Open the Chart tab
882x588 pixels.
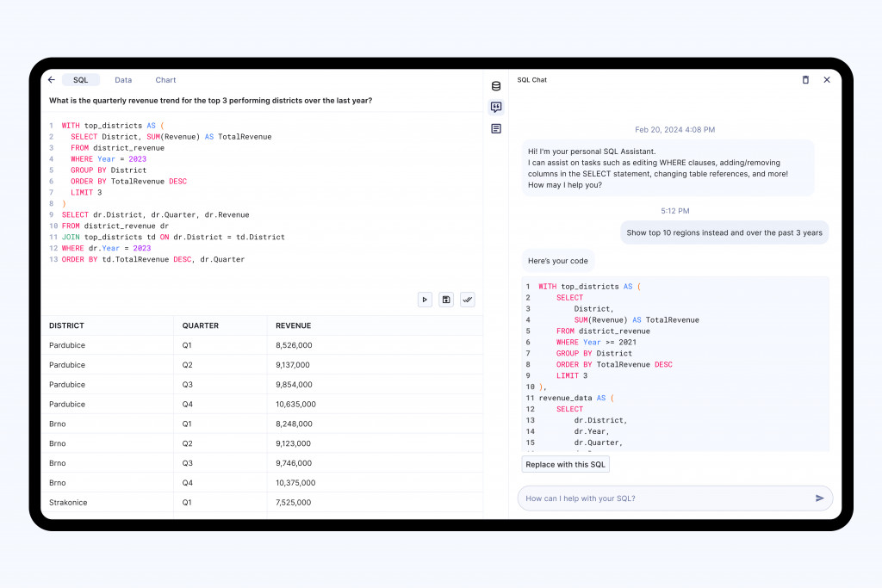pos(165,80)
